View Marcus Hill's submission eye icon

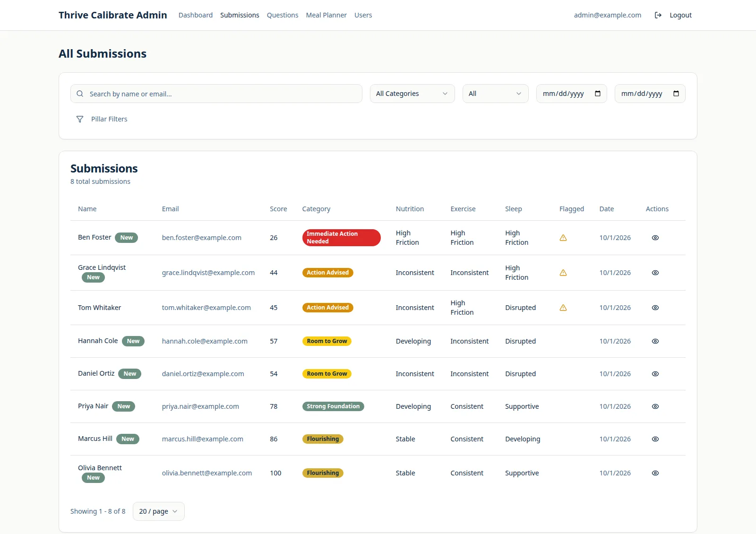point(655,439)
